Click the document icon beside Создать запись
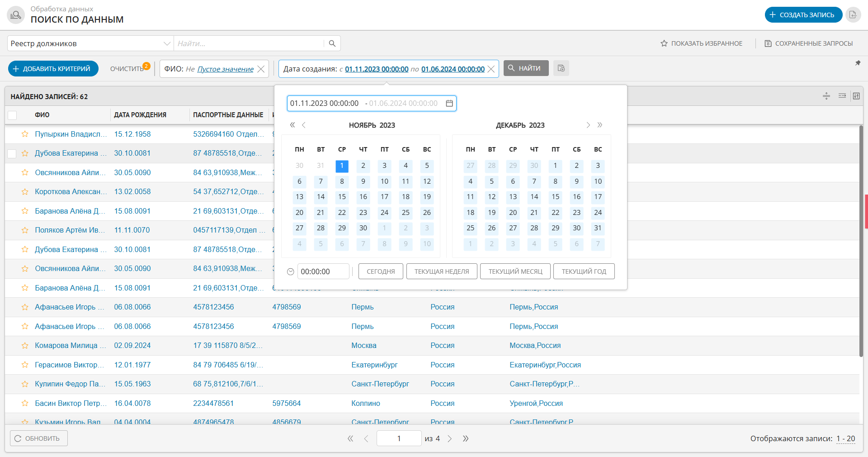The image size is (868, 457). 853,15
